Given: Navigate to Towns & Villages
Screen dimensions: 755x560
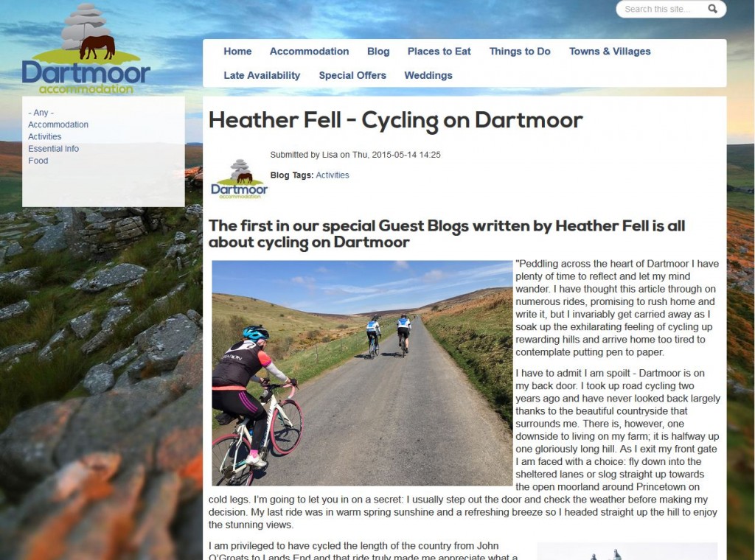Looking at the screenshot, I should coord(610,52).
